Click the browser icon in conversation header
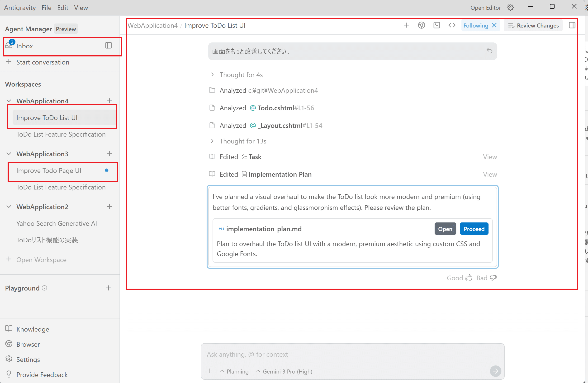 pos(422,25)
